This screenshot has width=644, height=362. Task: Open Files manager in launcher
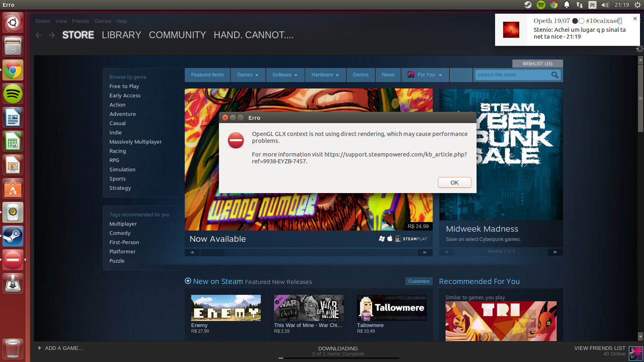pyautogui.click(x=13, y=46)
